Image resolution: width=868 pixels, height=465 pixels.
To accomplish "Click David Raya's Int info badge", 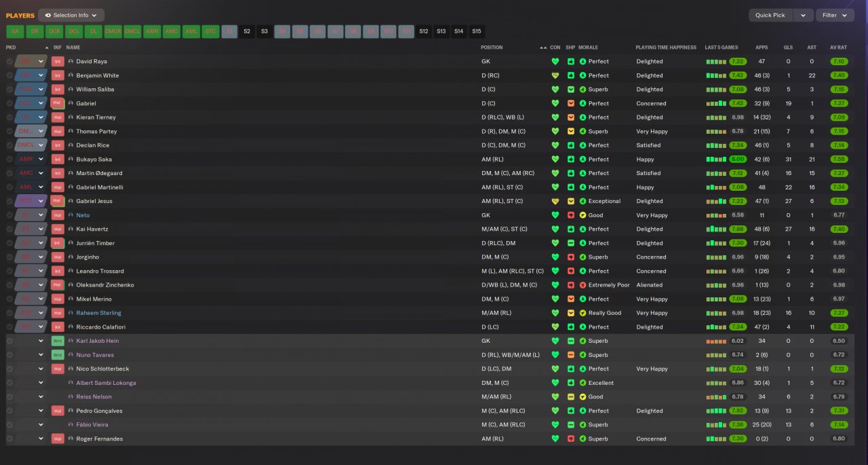I will point(58,61).
